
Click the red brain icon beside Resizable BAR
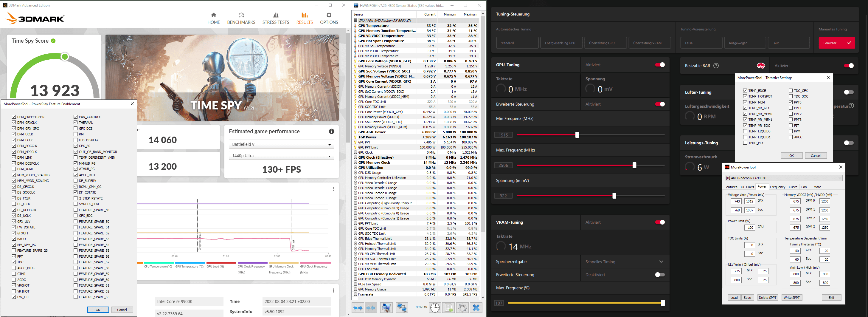pyautogui.click(x=761, y=66)
